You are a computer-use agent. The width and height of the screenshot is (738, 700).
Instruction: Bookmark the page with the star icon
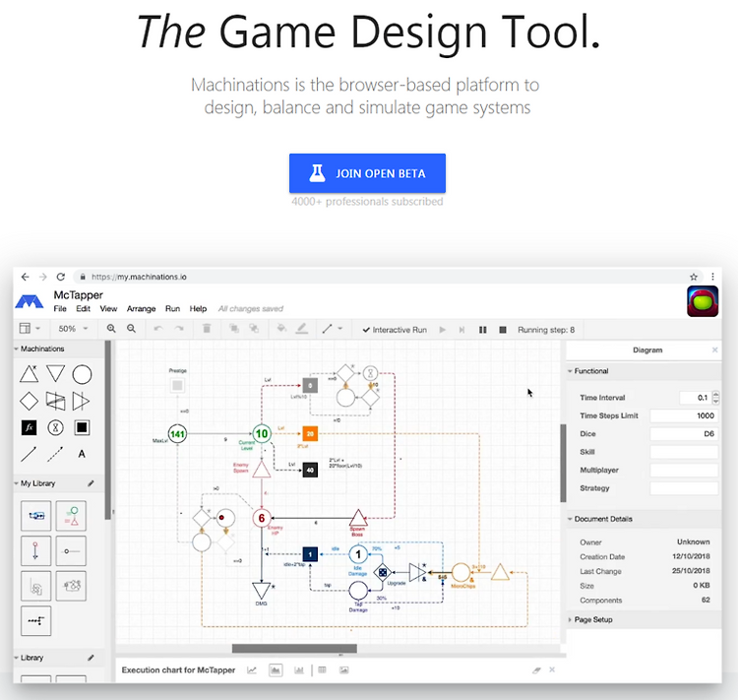pos(694,277)
